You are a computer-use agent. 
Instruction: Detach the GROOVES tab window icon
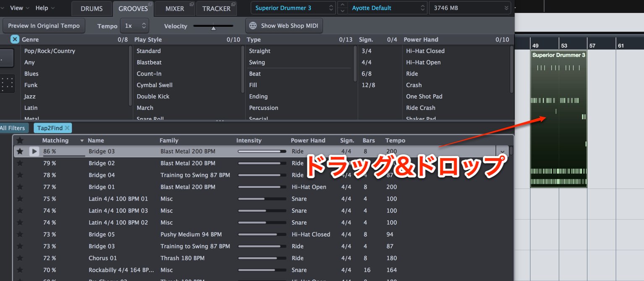150,4
